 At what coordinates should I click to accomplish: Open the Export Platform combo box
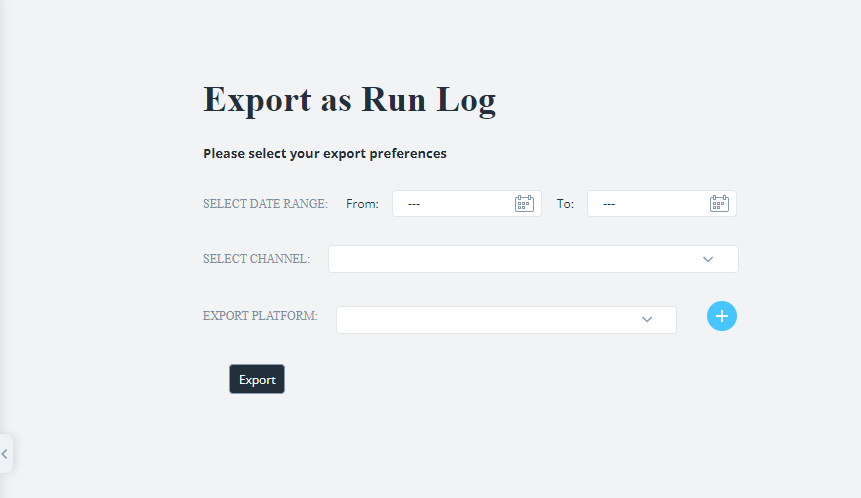[x=490, y=319]
